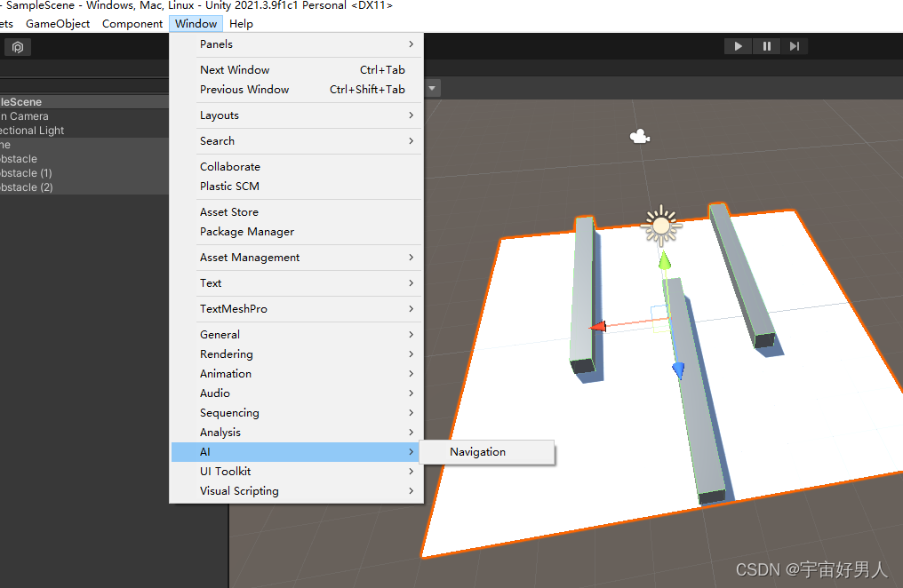Click the blue Z-axis move arrow gizmo
This screenshot has height=588, width=903.
678,369
